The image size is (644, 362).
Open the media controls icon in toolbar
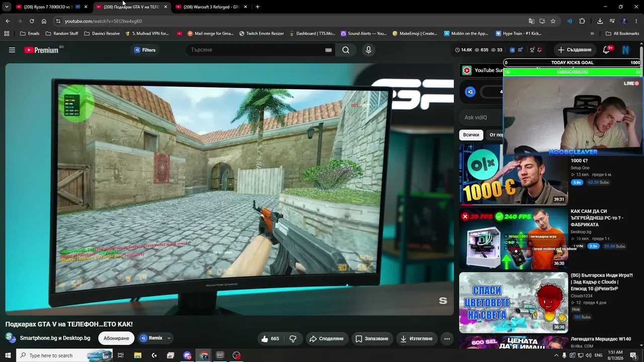click(x=612, y=21)
